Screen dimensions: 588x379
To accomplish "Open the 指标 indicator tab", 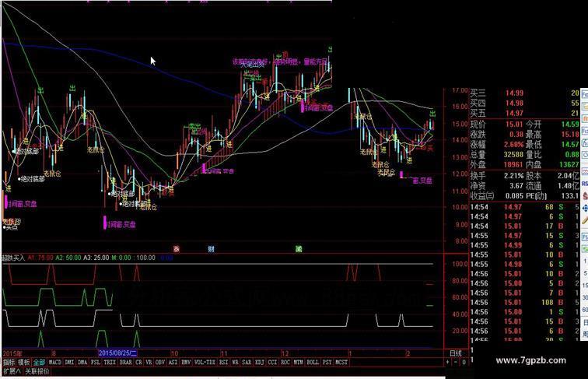I will coord(9,363).
